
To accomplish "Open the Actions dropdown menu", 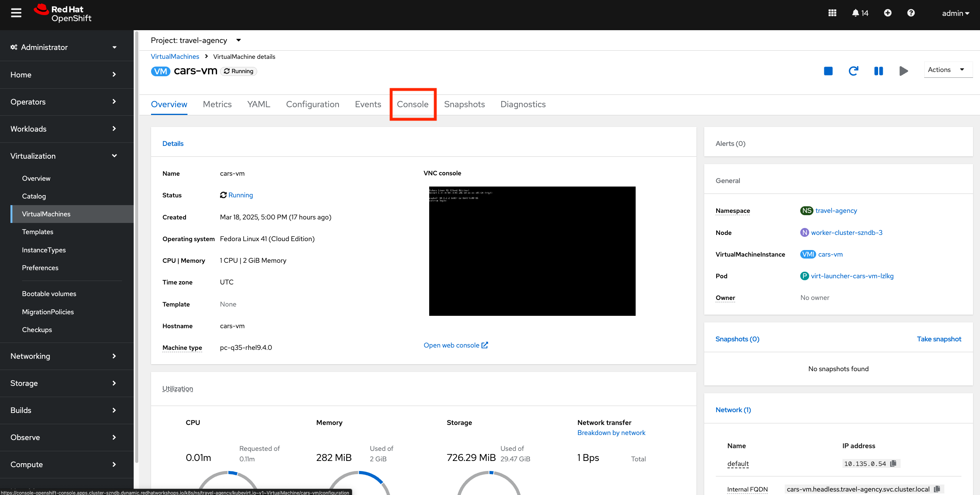I will point(948,70).
